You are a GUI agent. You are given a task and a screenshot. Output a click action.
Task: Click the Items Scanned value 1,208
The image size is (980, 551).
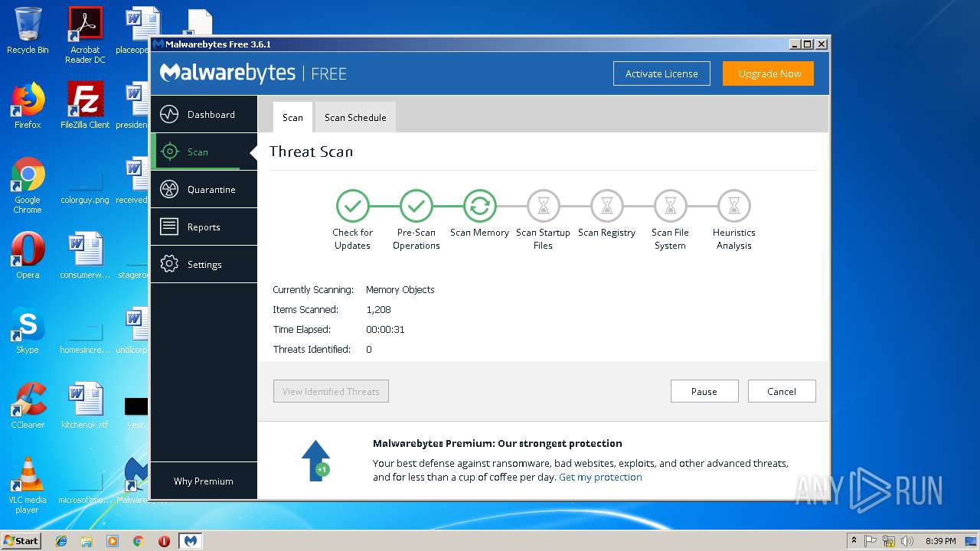[378, 309]
